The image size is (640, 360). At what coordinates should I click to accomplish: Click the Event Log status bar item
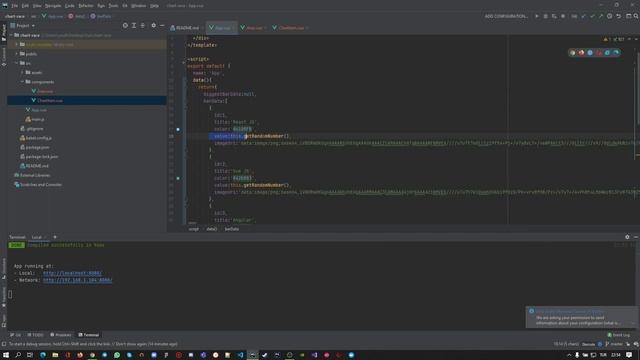[x=619, y=335]
